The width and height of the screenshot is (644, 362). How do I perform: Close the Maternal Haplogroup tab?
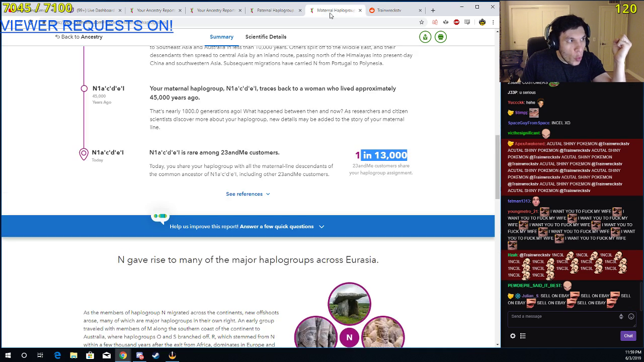point(360,10)
